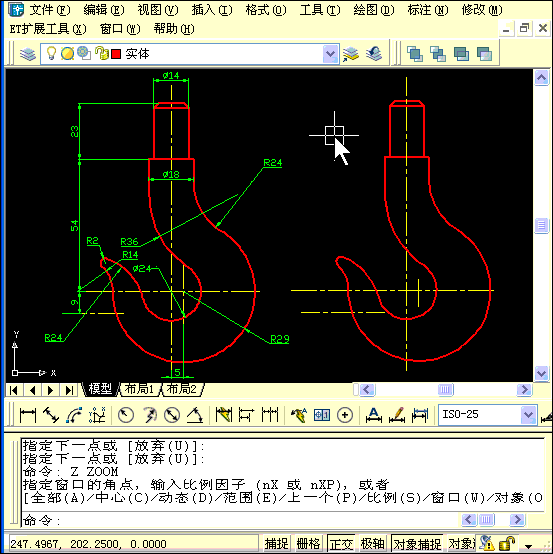Click the communication center status tray icon
The height and width of the screenshot is (554, 553).
click(487, 543)
